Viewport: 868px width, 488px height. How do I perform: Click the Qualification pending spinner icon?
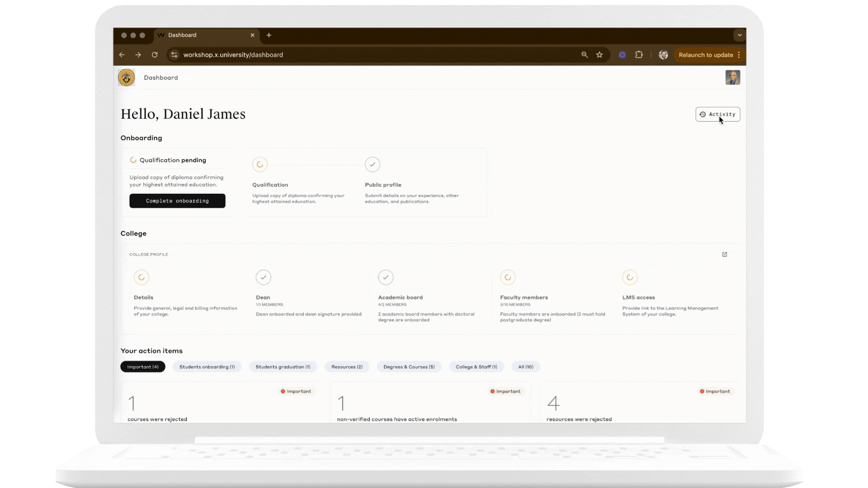click(x=132, y=160)
